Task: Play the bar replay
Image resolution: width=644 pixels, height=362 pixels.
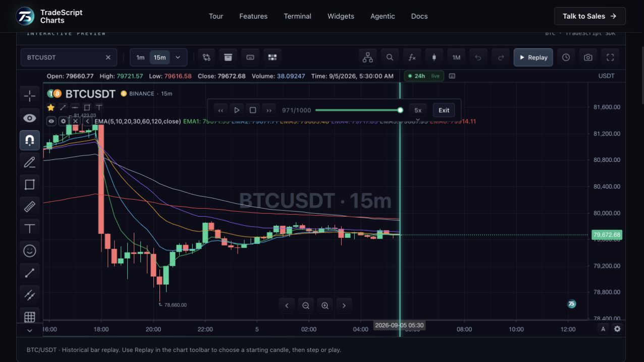Action: point(237,110)
